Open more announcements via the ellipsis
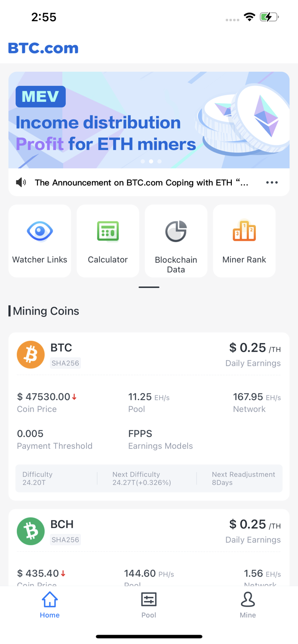 tap(272, 182)
